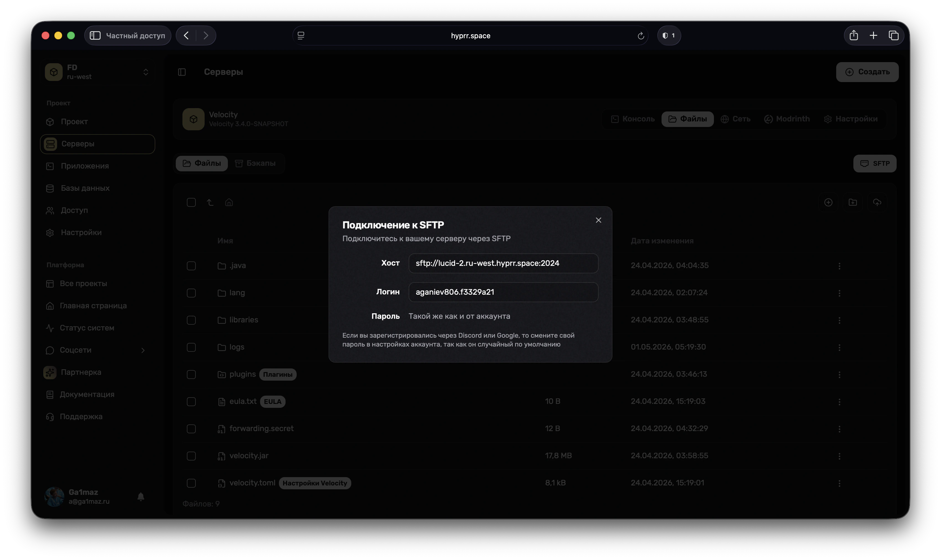The width and height of the screenshot is (941, 560).
Task: Expand the FD ru-west project switcher
Action: [98, 72]
